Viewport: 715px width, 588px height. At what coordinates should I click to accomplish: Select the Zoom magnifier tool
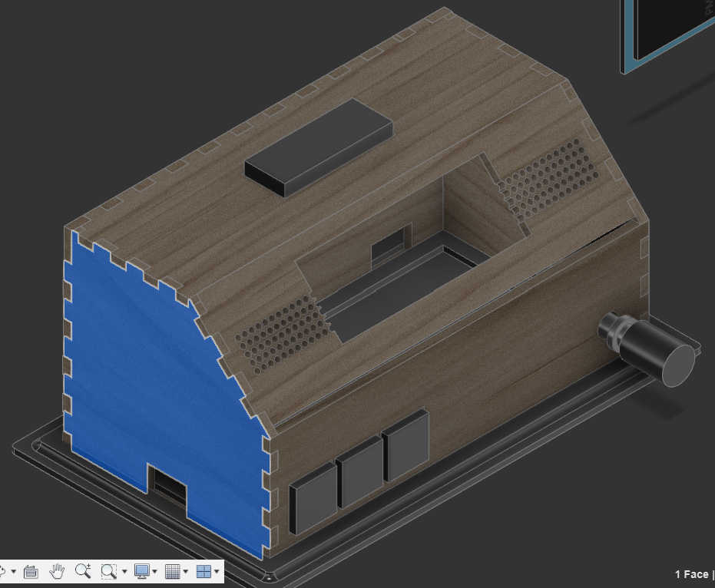pyautogui.click(x=83, y=571)
